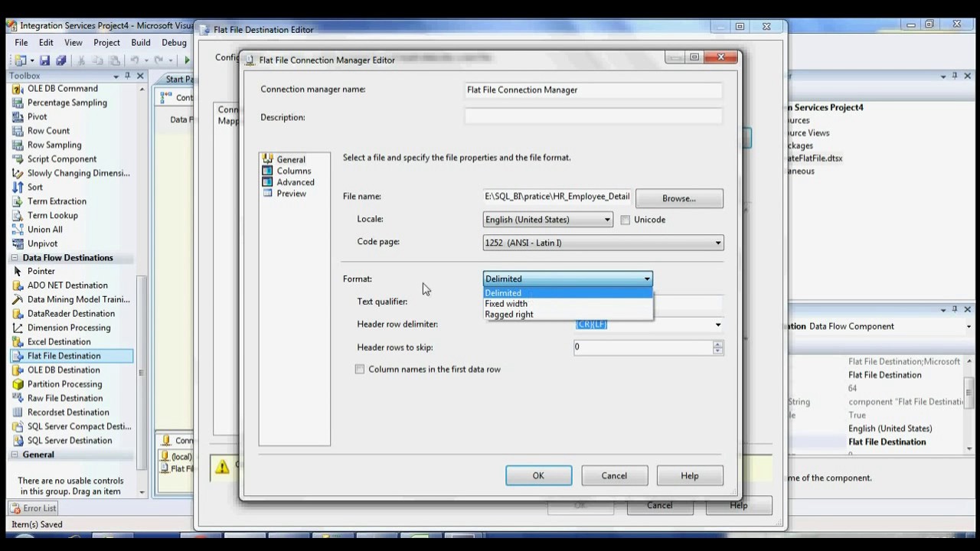Screen dimensions: 980x551
Task: Select Script Component icon in Toolbox
Action: point(18,159)
